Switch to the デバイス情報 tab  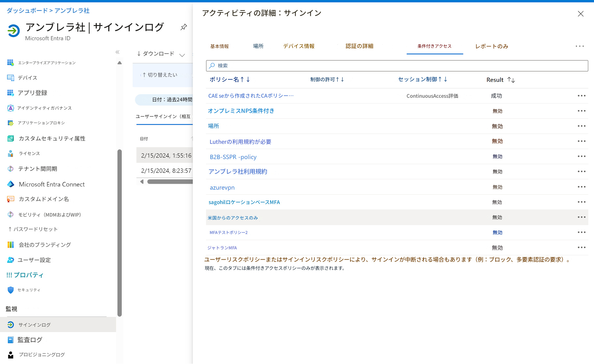click(299, 46)
